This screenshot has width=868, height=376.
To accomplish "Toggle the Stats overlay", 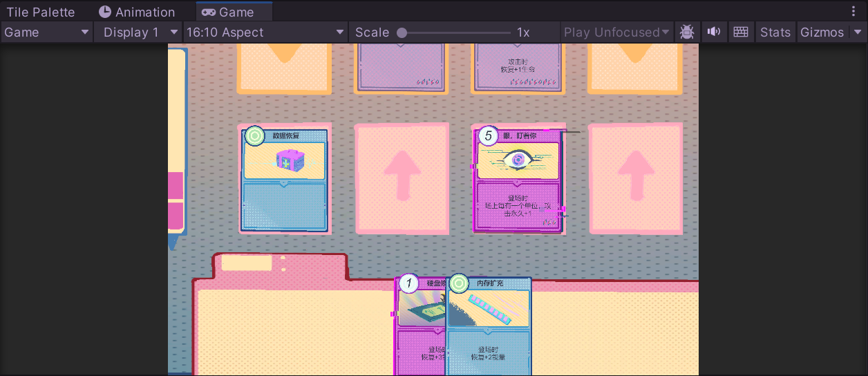I will [x=775, y=32].
